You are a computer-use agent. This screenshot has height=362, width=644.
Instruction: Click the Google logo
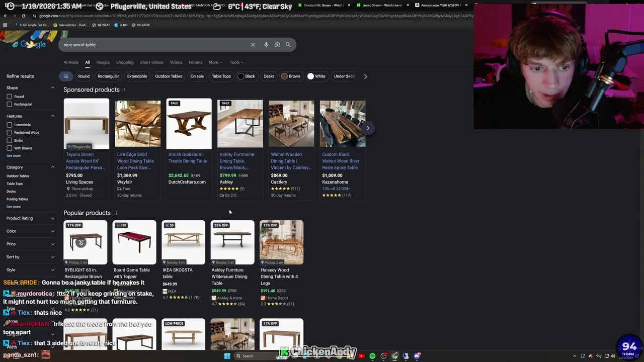tap(33, 44)
